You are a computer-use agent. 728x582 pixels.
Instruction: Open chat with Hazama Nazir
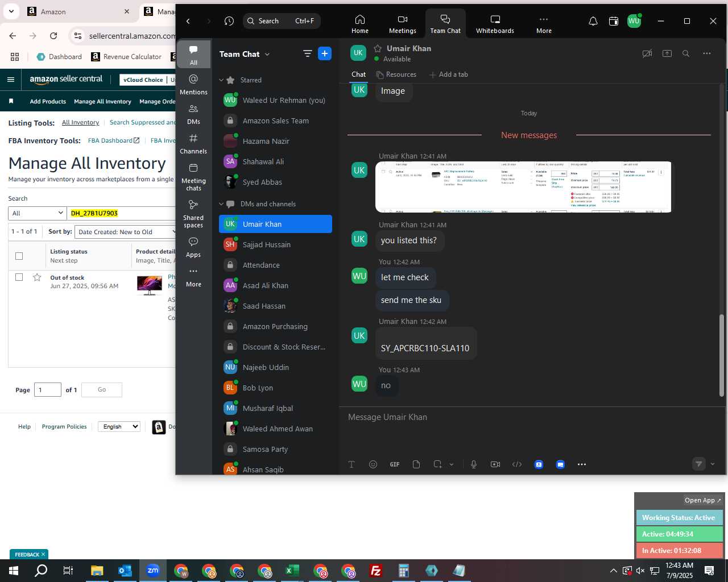click(x=275, y=141)
